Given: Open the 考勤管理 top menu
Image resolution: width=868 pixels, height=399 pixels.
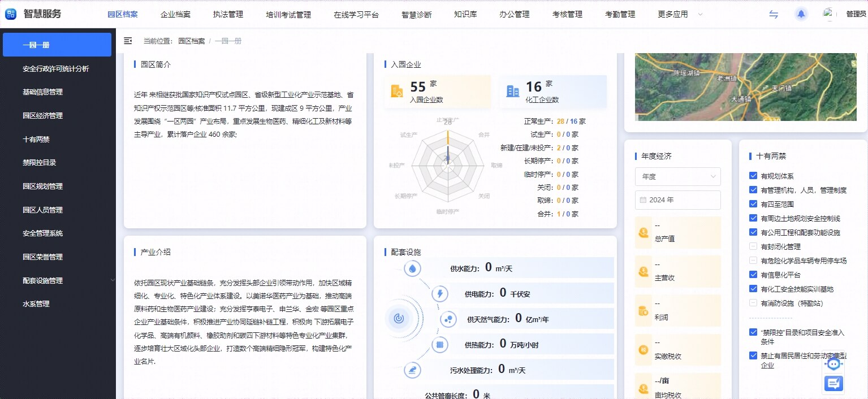Looking at the screenshot, I should [x=620, y=15].
